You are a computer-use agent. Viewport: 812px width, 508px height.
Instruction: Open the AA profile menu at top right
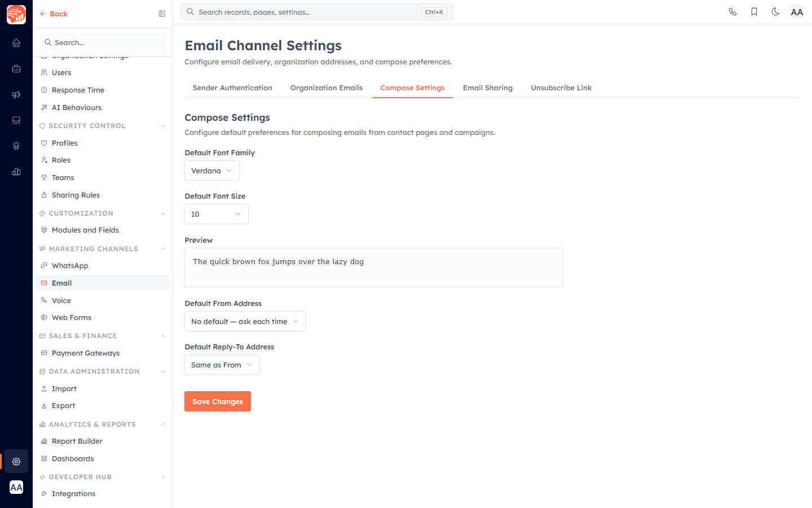(x=797, y=12)
